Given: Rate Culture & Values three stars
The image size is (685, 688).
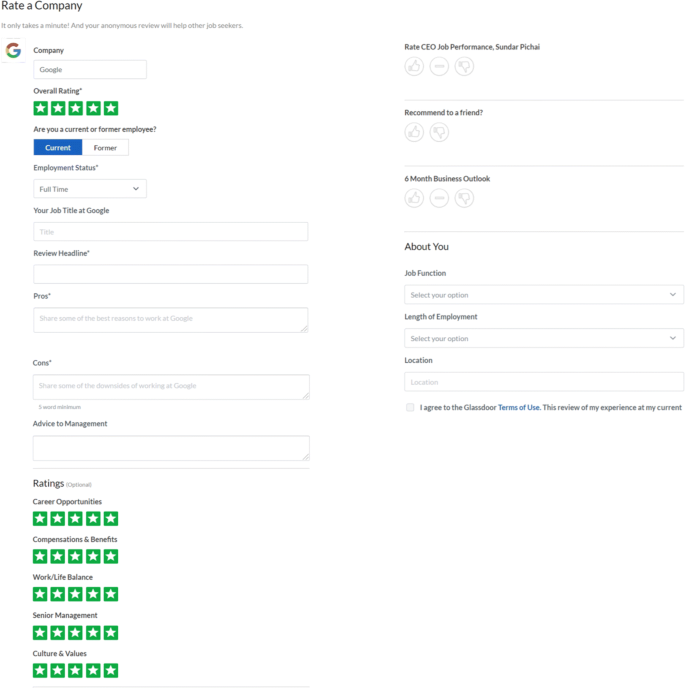Looking at the screenshot, I should [x=75, y=670].
